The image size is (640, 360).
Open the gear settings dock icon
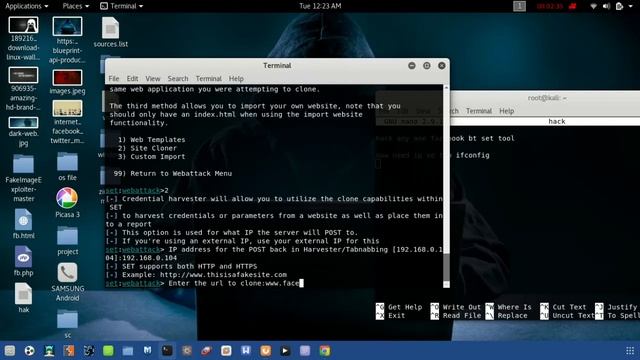tap(187, 351)
